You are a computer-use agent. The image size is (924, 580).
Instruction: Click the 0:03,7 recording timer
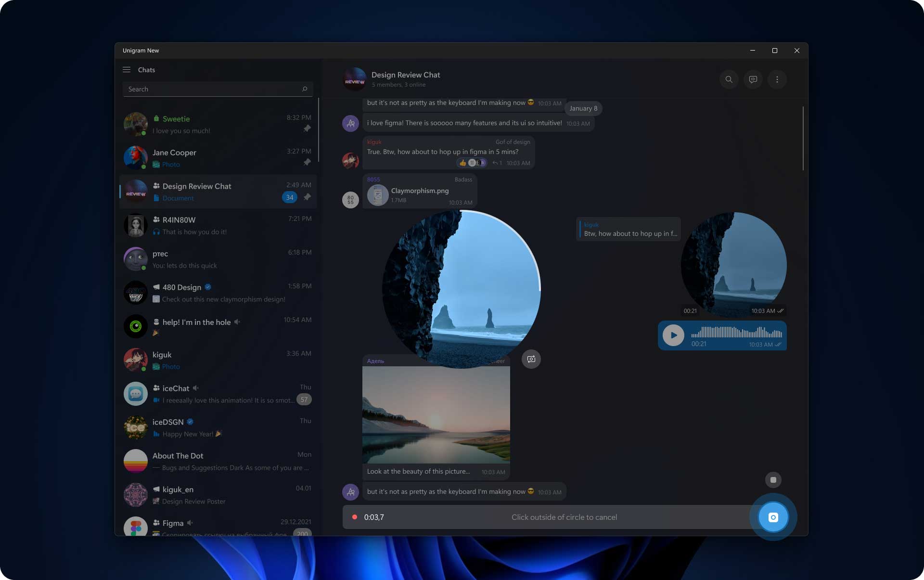coord(374,517)
